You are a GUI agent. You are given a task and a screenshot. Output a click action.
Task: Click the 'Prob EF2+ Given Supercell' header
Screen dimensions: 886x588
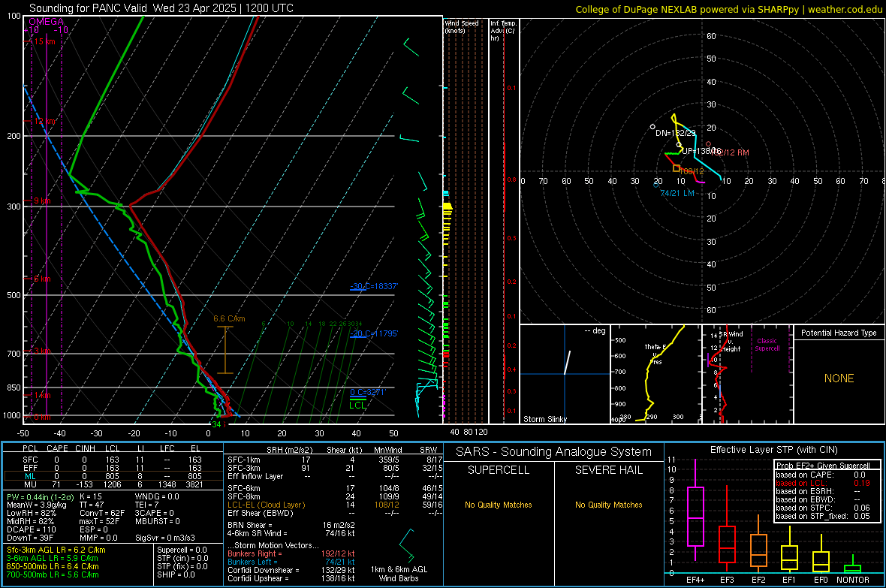(823, 466)
